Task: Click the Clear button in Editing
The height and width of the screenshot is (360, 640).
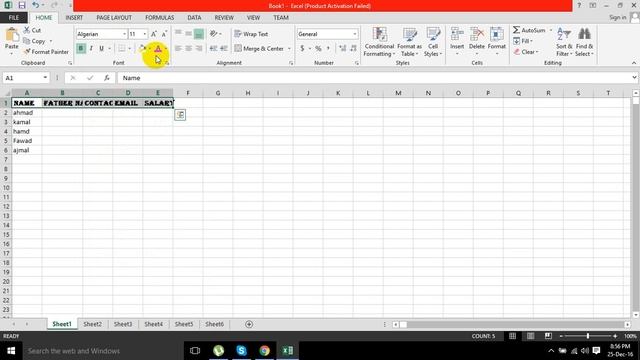Action: (x=526, y=52)
